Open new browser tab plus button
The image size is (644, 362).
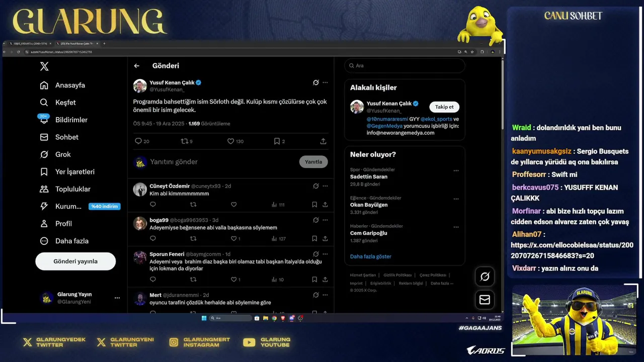pyautogui.click(x=104, y=44)
